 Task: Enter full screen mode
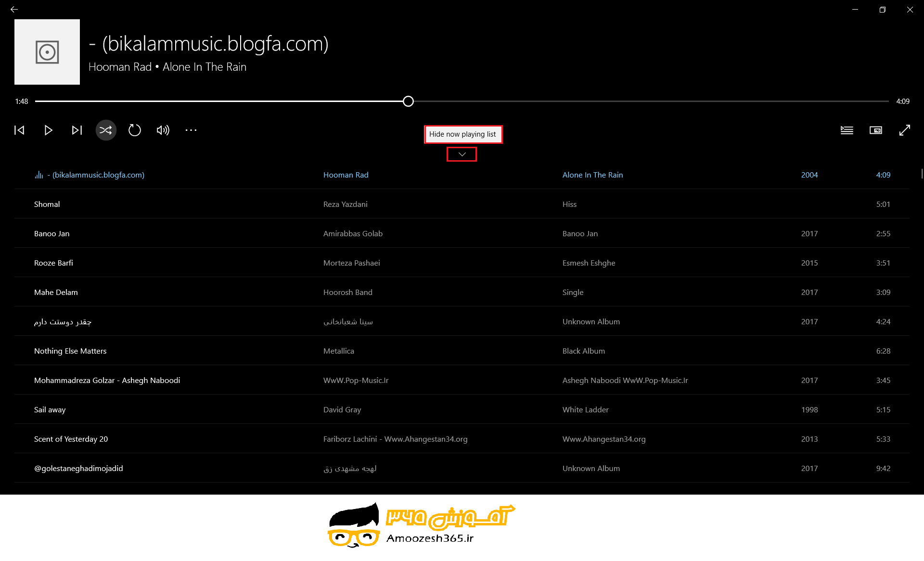905,130
